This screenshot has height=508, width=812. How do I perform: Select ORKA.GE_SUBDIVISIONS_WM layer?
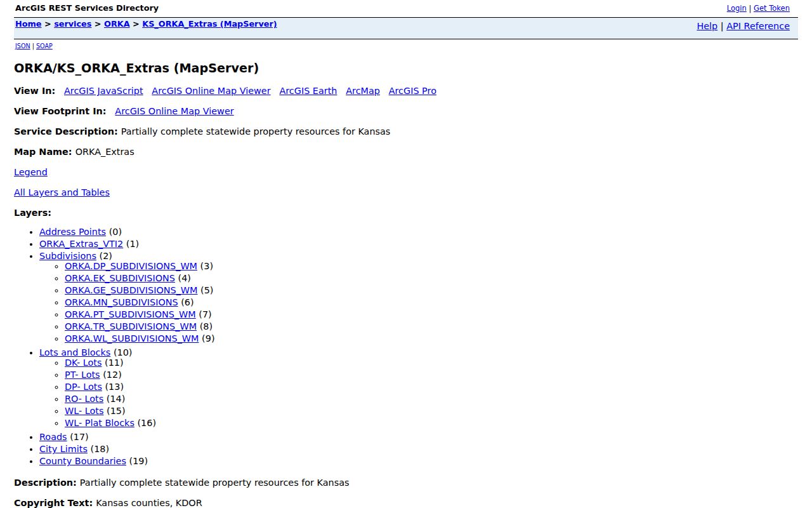(131, 290)
